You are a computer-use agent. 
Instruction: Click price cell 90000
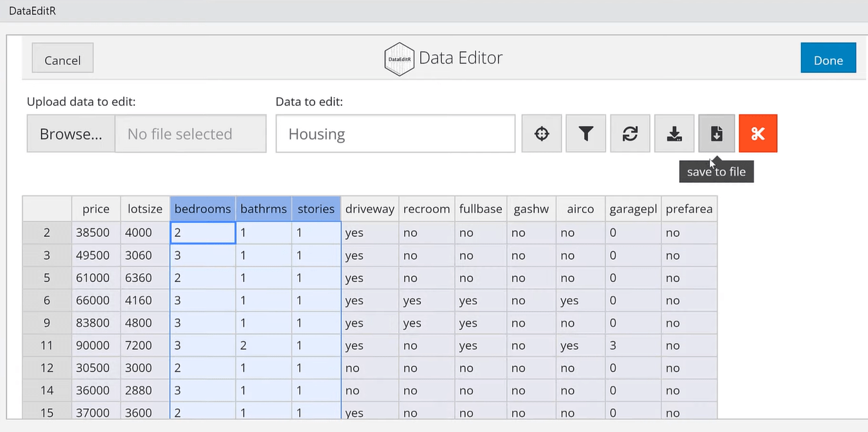[96, 346]
